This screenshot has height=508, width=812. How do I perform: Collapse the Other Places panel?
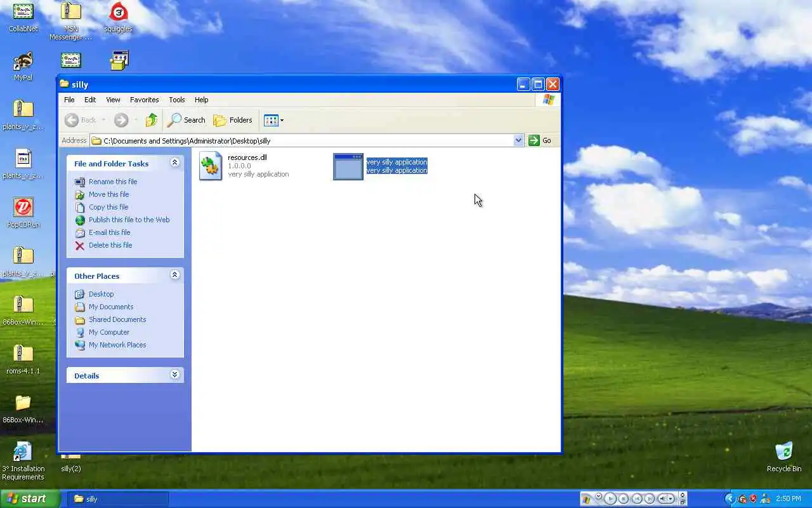click(174, 275)
